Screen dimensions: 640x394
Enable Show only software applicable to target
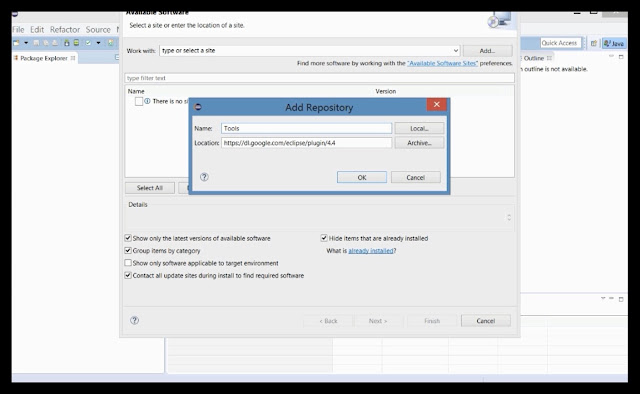point(128,263)
